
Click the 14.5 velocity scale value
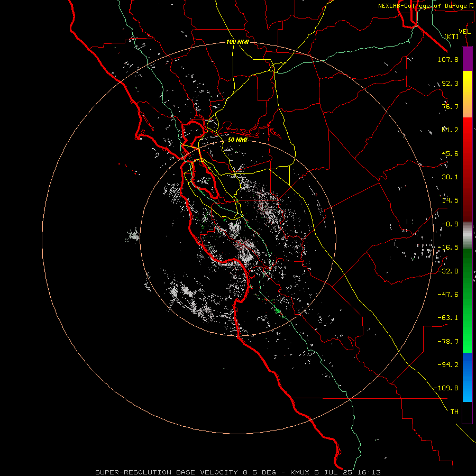click(450, 200)
